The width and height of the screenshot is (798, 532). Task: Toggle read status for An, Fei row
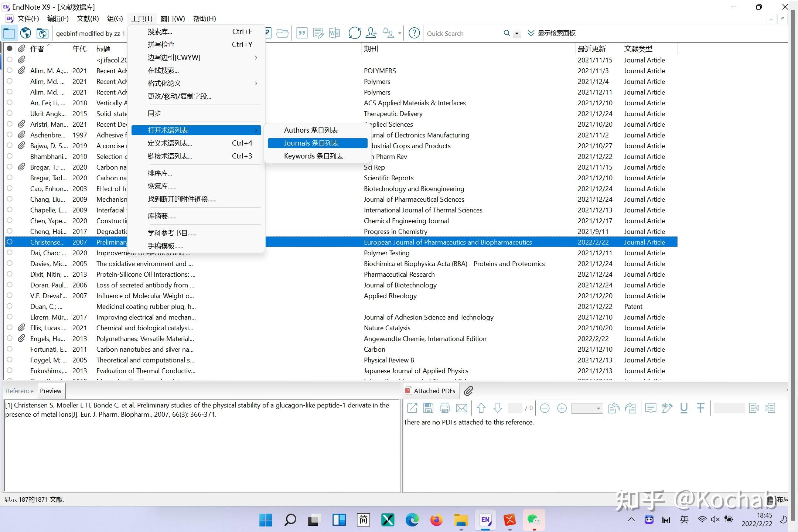[x=10, y=102]
